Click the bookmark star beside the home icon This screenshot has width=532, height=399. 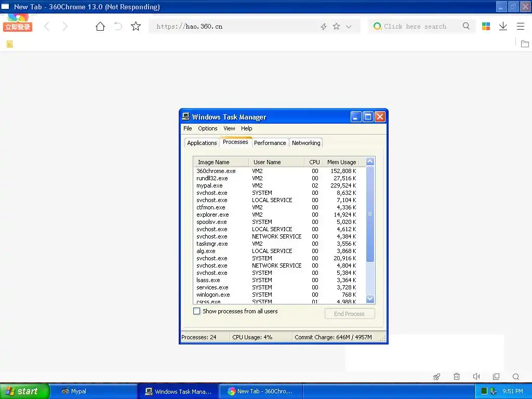coord(136,26)
